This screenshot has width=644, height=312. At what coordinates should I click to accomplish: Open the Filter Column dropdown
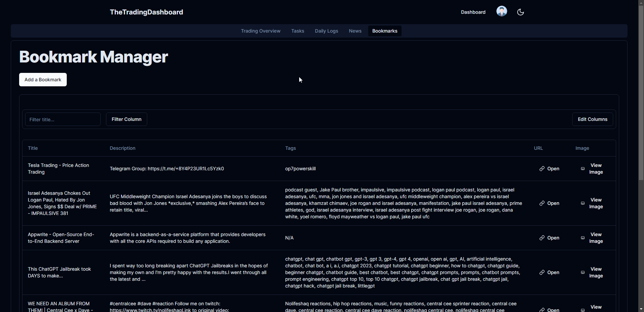(126, 119)
